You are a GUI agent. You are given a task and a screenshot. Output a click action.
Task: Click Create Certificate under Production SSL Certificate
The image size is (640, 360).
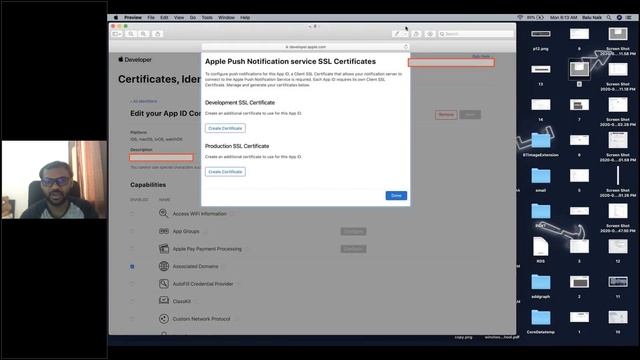click(x=225, y=172)
